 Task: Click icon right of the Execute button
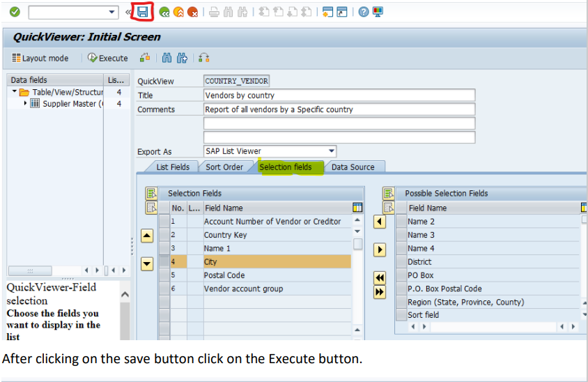[x=145, y=58]
